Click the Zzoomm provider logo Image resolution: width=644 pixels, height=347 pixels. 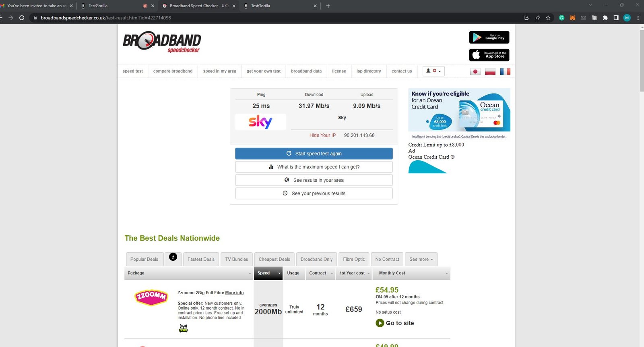click(151, 297)
